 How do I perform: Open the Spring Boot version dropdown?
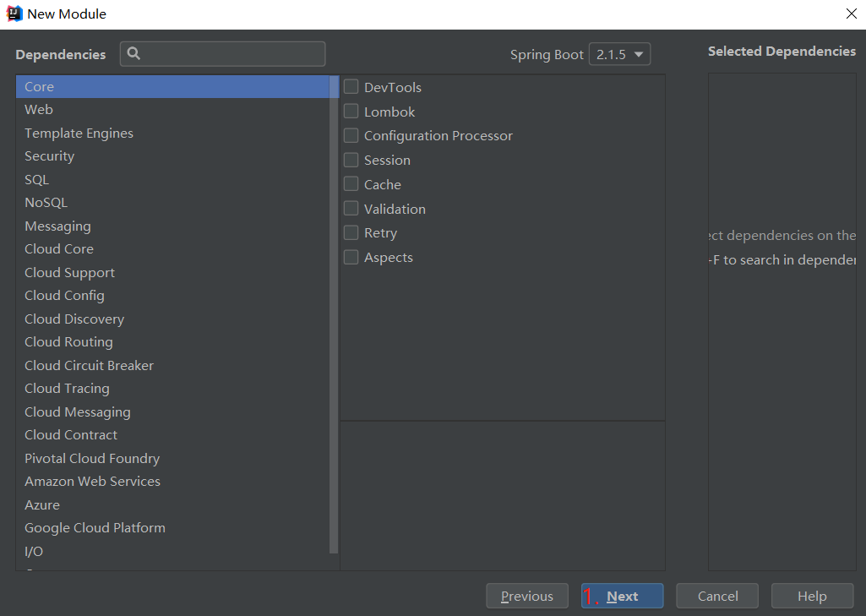[619, 54]
